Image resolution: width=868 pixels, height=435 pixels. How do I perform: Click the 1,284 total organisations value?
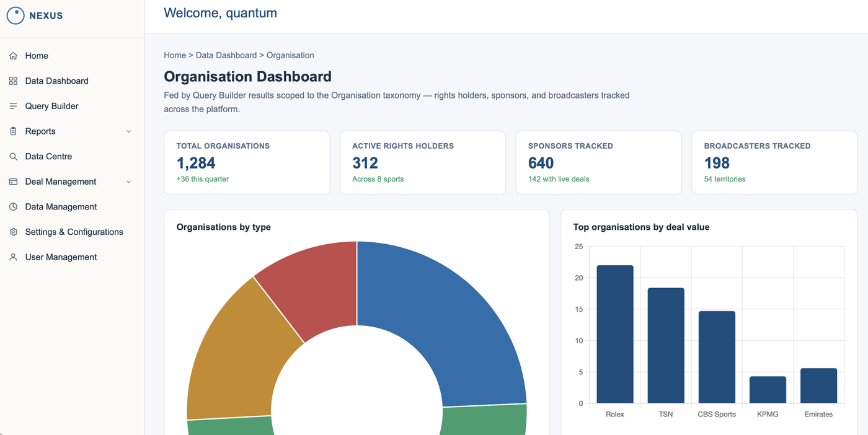point(196,163)
